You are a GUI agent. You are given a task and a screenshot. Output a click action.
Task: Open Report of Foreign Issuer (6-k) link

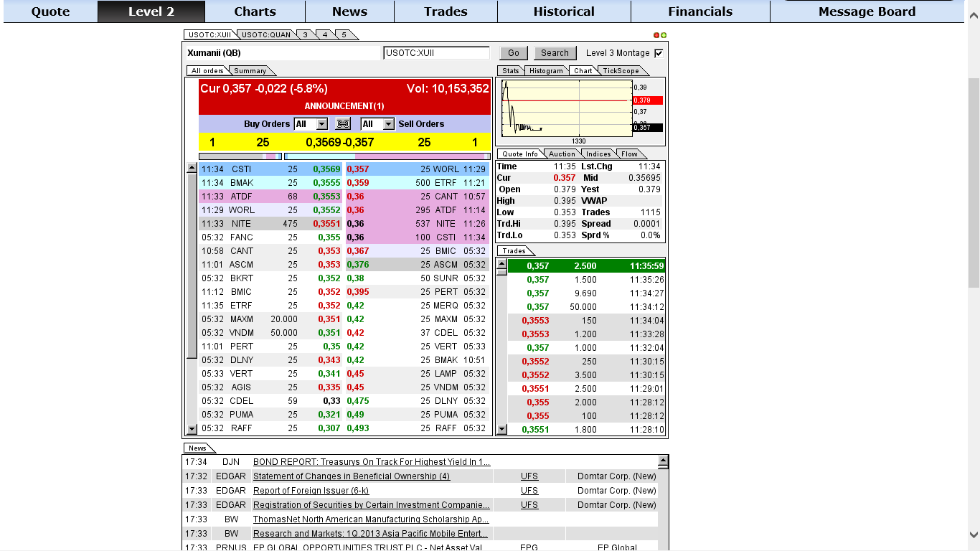point(311,491)
